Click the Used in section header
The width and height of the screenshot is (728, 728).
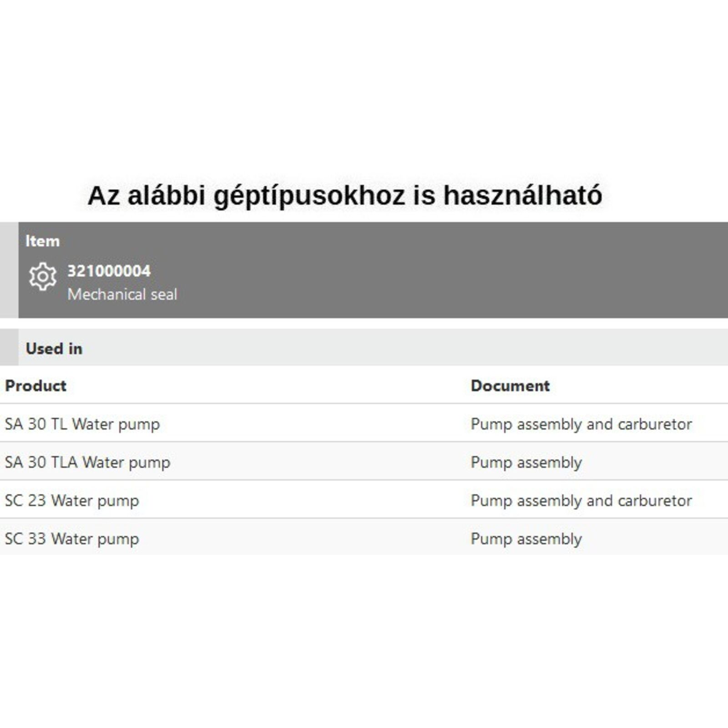click(x=54, y=349)
